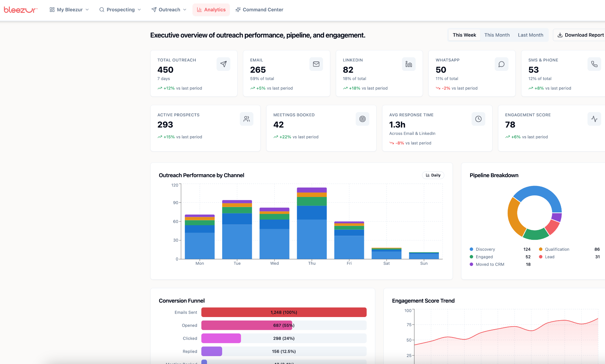
Task: Click the Daily chart granularity button
Action: (x=433, y=175)
